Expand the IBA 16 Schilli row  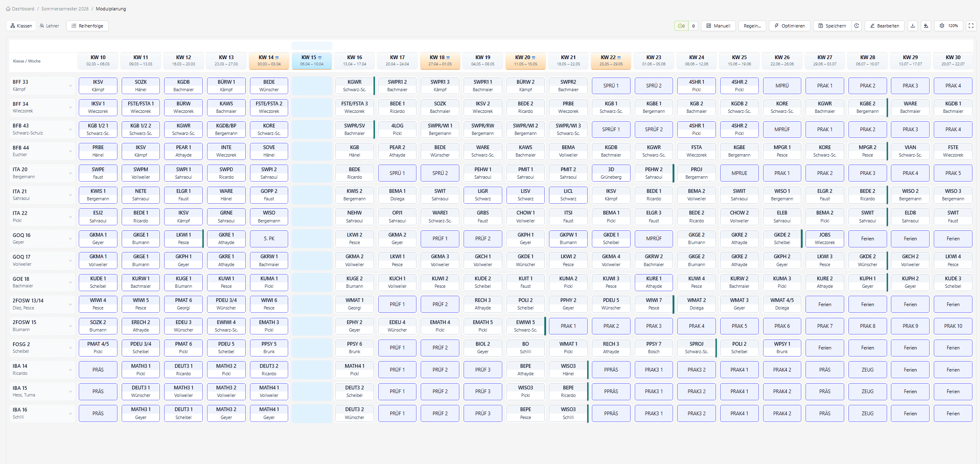coord(70,413)
